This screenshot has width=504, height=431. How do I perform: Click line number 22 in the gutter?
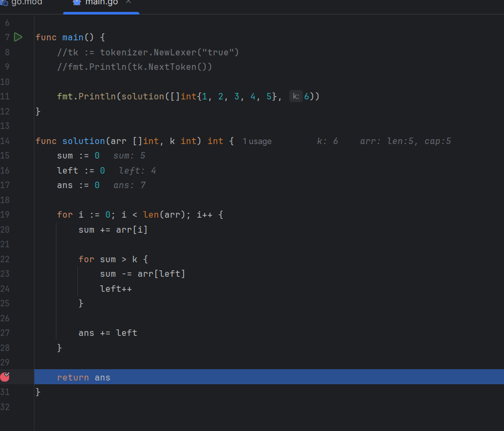tap(6, 259)
